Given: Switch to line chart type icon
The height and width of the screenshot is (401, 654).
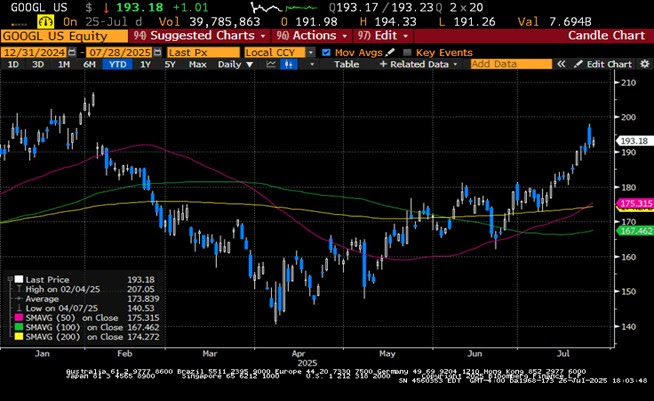Looking at the screenshot, I should pyautogui.click(x=271, y=64).
